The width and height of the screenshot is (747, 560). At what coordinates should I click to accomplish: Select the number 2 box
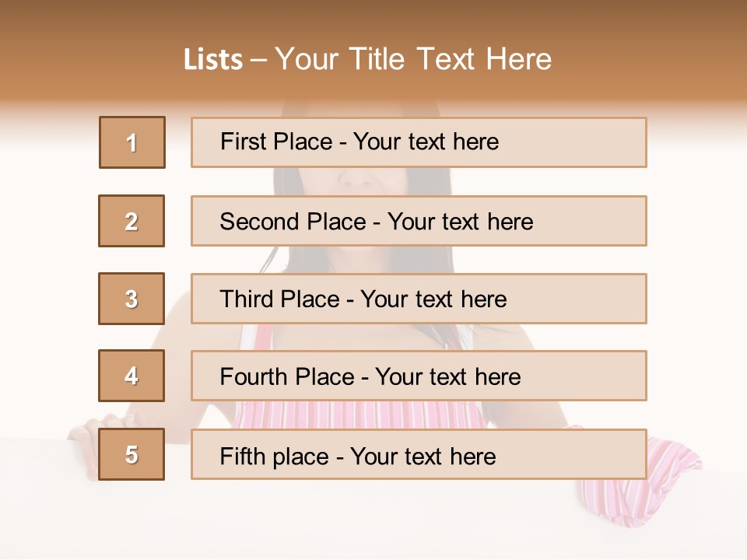[x=132, y=221]
